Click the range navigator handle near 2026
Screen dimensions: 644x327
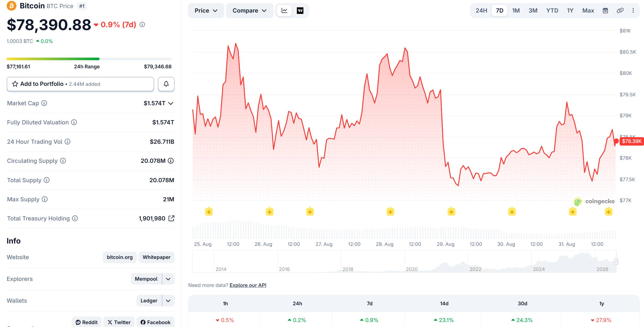[x=616, y=261]
